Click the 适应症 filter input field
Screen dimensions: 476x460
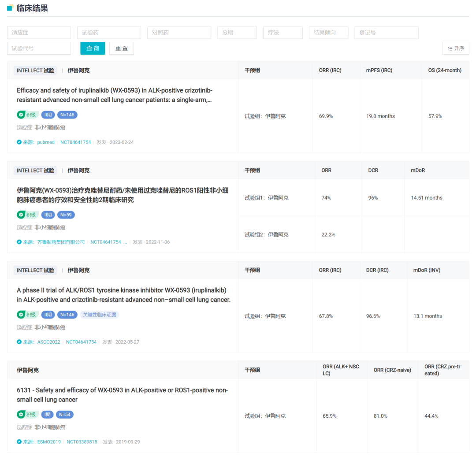[x=39, y=33]
